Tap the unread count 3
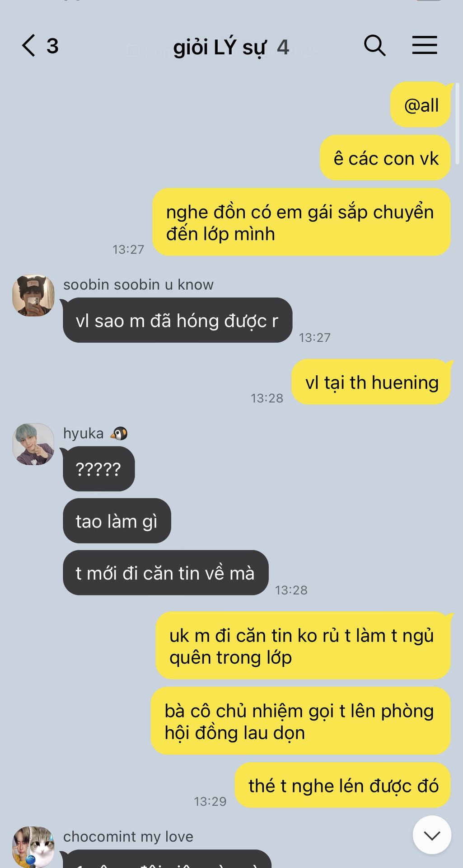Viewport: 463px width, 868px height. (52, 46)
